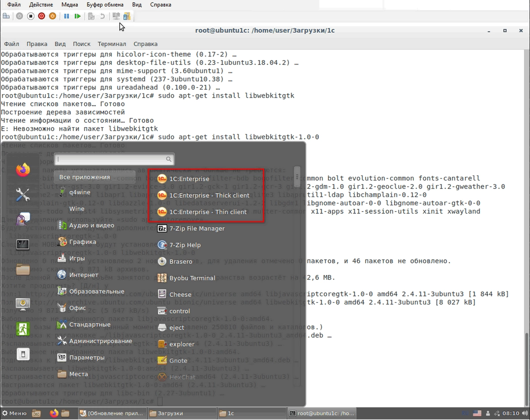Image resolution: width=530 pixels, height=420 pixels.
Task: Launch Pidgin messenger from favorites sidebar
Action: coord(23,219)
